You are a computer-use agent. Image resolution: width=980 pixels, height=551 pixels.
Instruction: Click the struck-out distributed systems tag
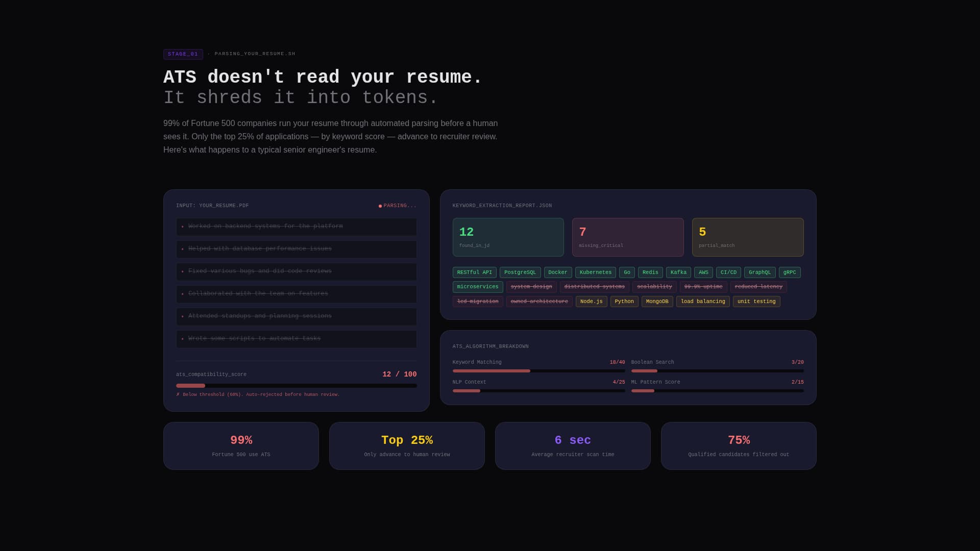594,287
